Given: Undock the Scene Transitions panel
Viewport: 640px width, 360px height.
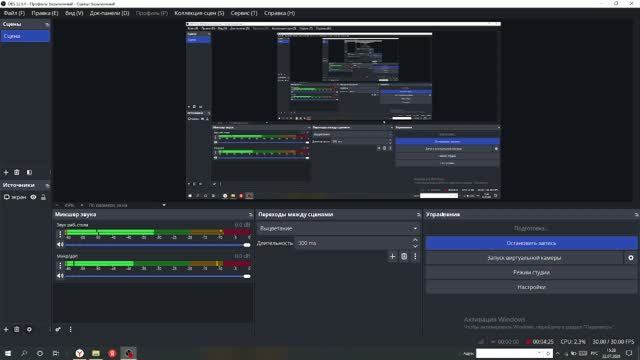Looking at the screenshot, I should (x=418, y=215).
